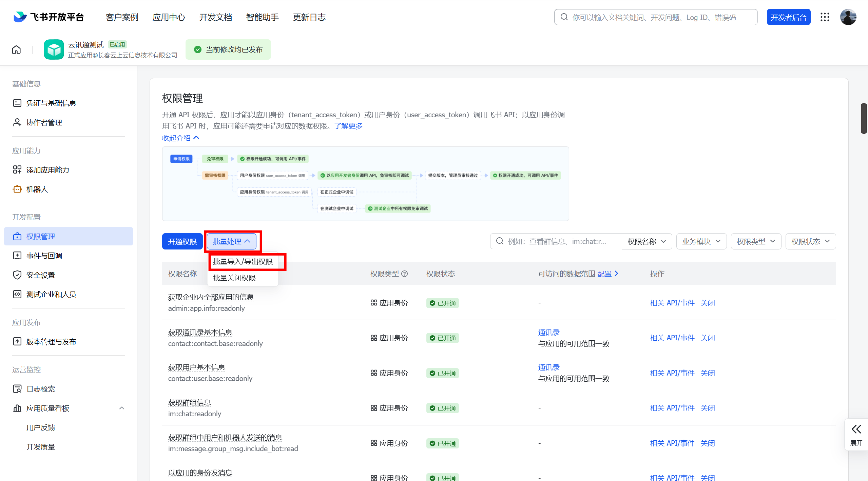This screenshot has width=868, height=481.
Task: Click 应用身份 type in the contact:contact.base:readonly row
Action: (x=389, y=338)
